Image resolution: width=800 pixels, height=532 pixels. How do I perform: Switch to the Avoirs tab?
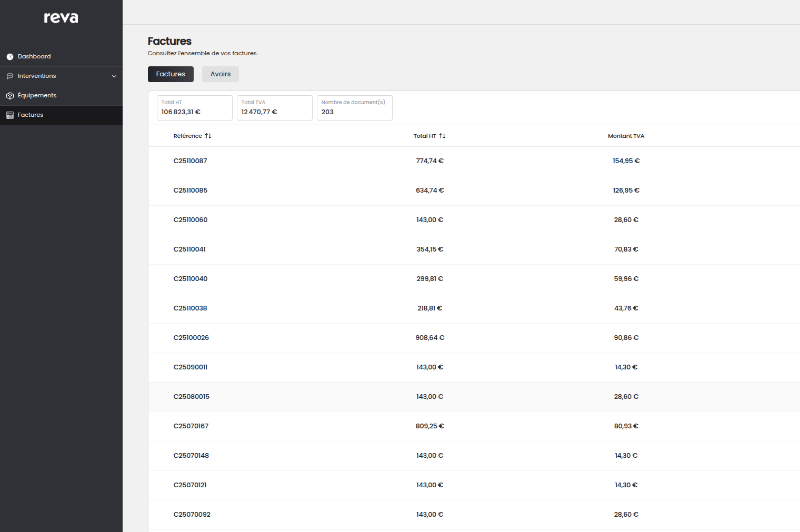(x=221, y=74)
